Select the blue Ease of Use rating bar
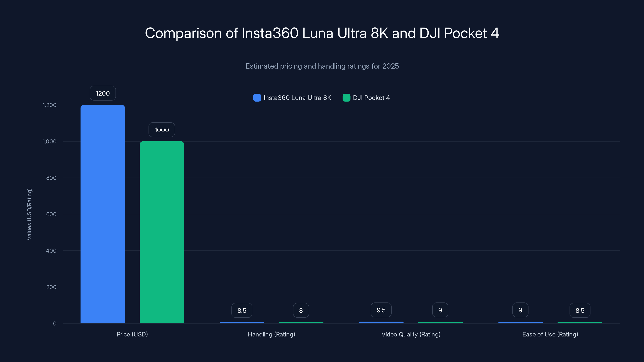This screenshot has width=644, height=362. (520, 323)
